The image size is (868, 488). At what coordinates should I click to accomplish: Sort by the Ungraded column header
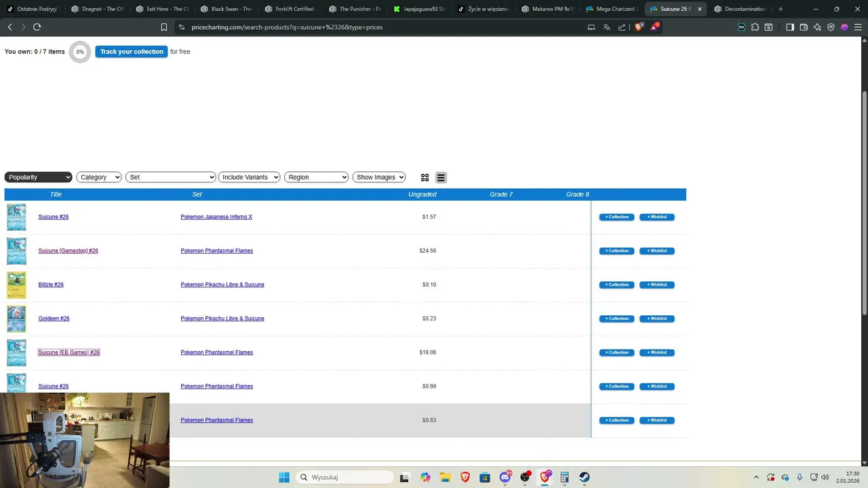click(422, 195)
